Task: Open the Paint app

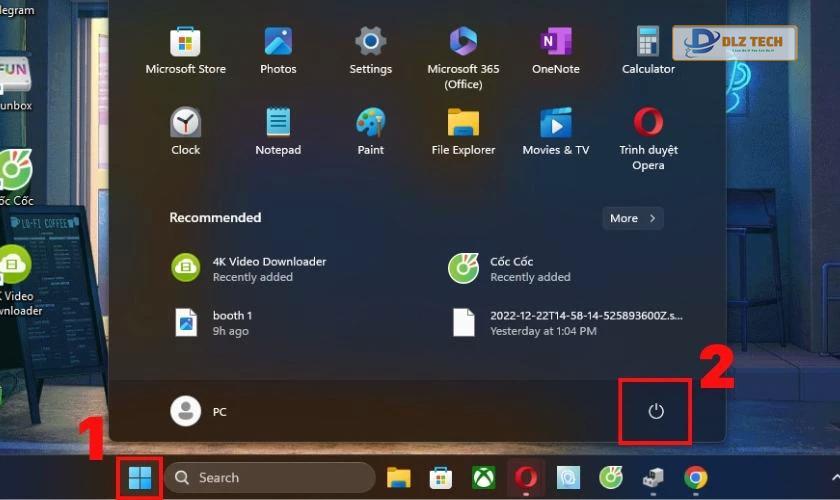Action: (370, 131)
